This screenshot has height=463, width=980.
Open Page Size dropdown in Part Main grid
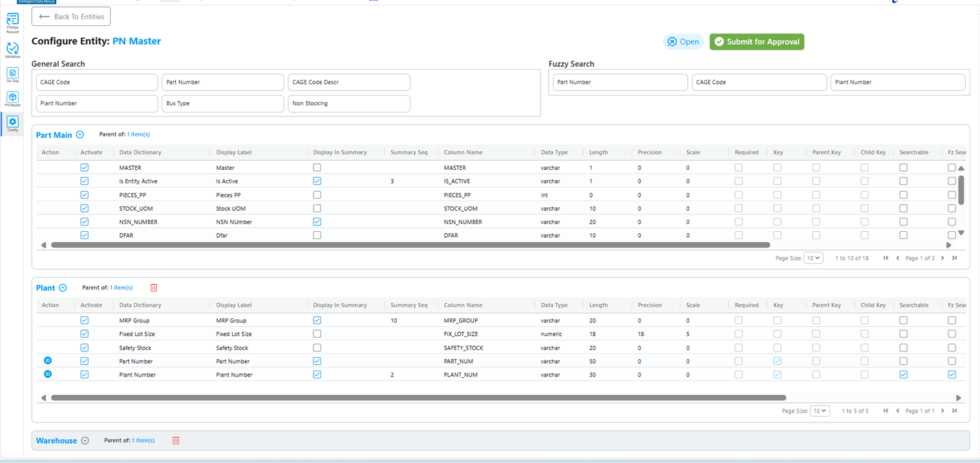(813, 258)
